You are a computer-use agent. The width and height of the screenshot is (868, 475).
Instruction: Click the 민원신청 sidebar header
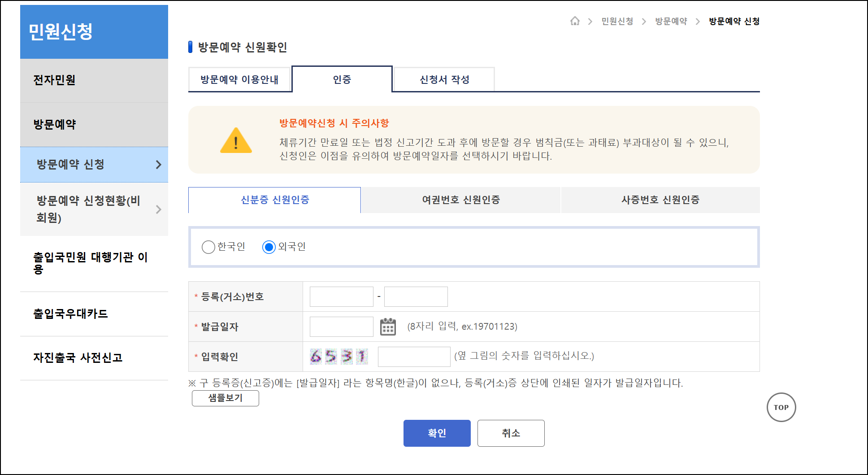(x=94, y=32)
